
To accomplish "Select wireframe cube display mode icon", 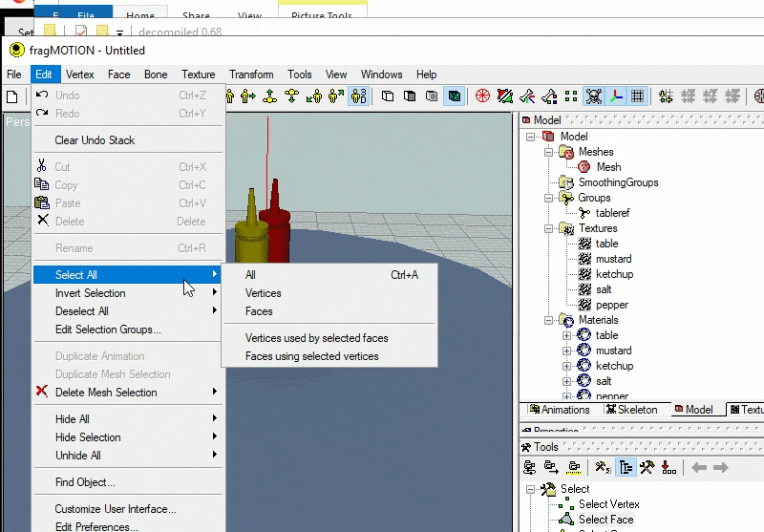I will coord(388,96).
